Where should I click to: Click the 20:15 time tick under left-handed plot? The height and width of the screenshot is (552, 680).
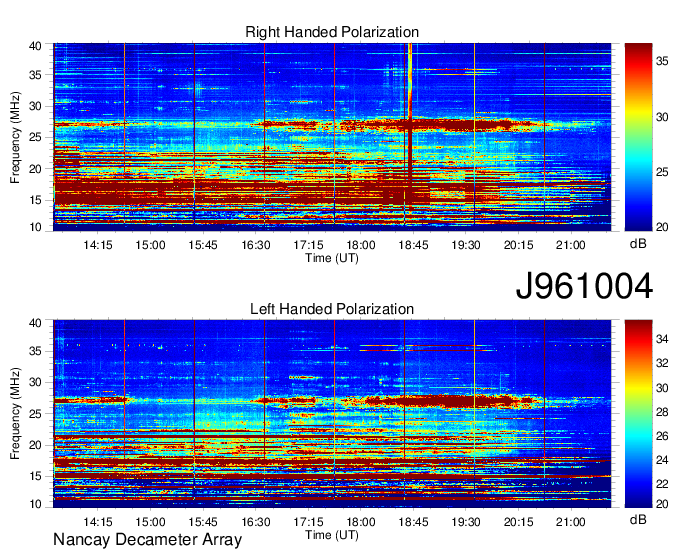click(x=518, y=522)
